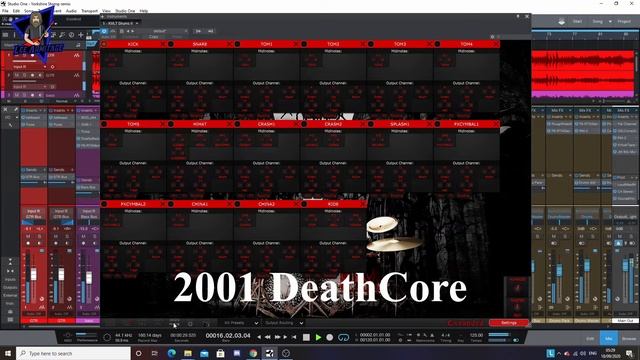Arm recording with the transport Record button
The height and width of the screenshot is (360, 640).
point(330,337)
